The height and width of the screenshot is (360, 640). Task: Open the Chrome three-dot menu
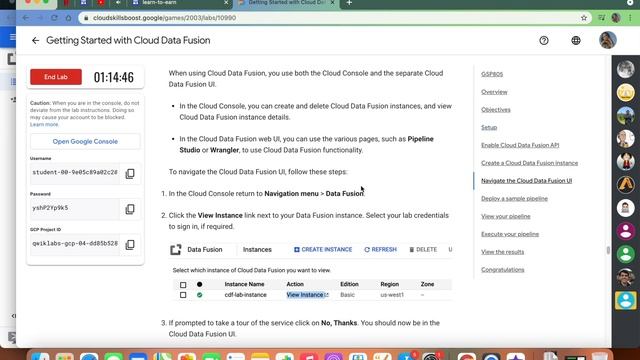coord(631,18)
